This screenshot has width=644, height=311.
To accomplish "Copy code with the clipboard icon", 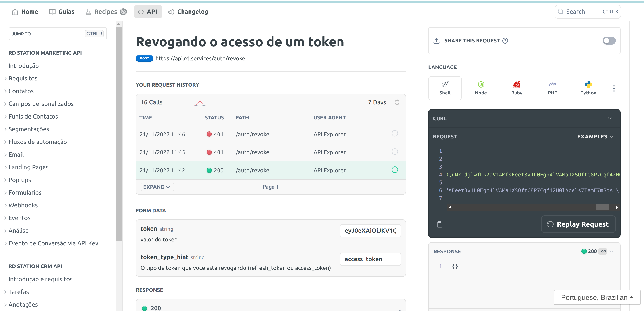I will click(x=440, y=224).
